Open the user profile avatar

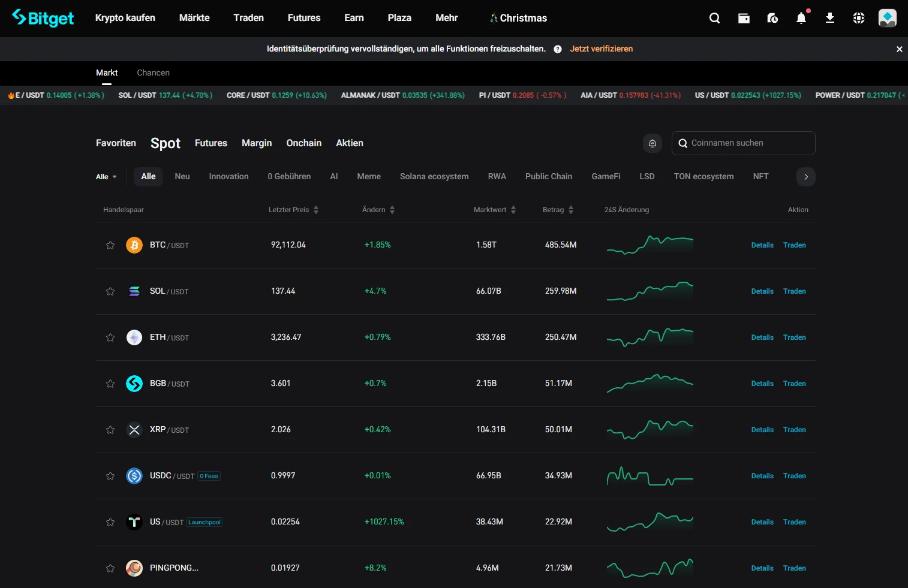pos(888,18)
